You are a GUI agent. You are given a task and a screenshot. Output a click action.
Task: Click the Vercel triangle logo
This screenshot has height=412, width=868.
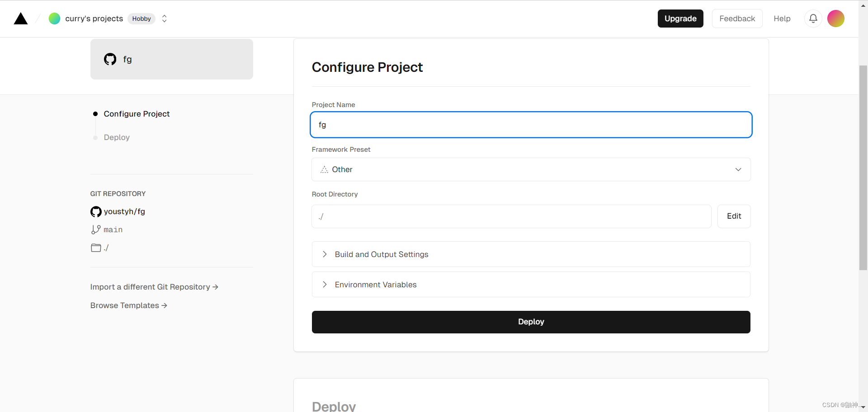pyautogui.click(x=21, y=19)
